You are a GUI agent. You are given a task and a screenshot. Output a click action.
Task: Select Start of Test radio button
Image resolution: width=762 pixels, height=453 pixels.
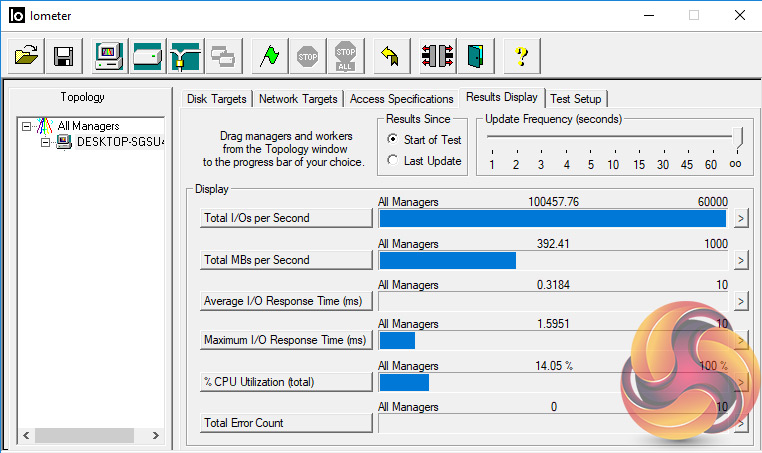point(393,139)
